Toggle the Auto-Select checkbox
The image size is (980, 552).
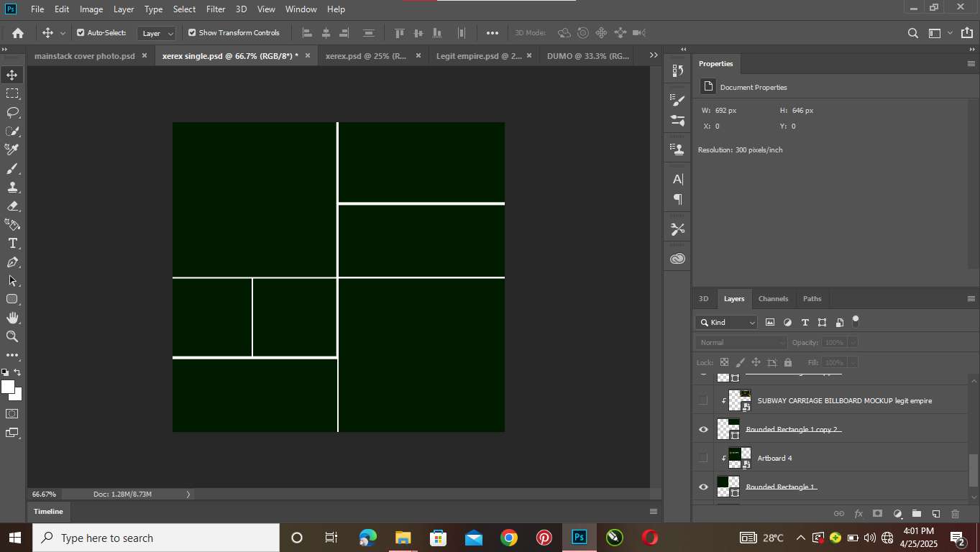tap(81, 32)
